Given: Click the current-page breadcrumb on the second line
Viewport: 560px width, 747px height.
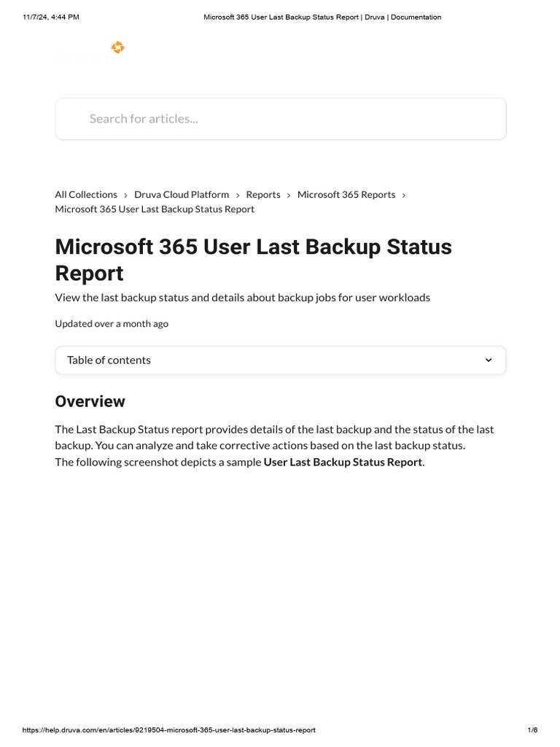Looking at the screenshot, I should 155,209.
